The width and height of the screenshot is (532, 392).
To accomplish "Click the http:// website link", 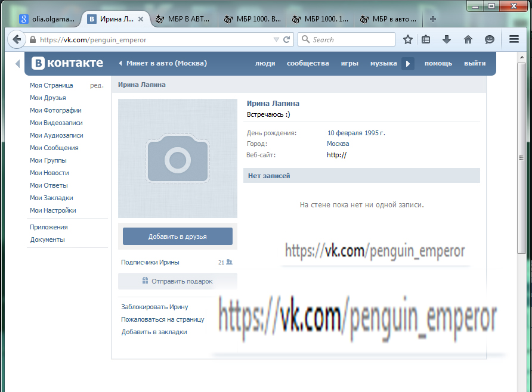I will click(336, 155).
